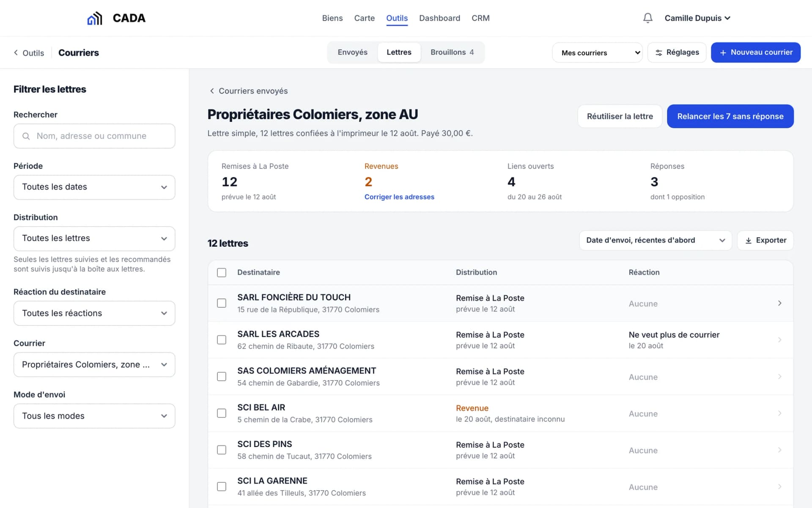Open row chevron for SARL LES ARCADES
This screenshot has width=812, height=508.
tap(779, 340)
